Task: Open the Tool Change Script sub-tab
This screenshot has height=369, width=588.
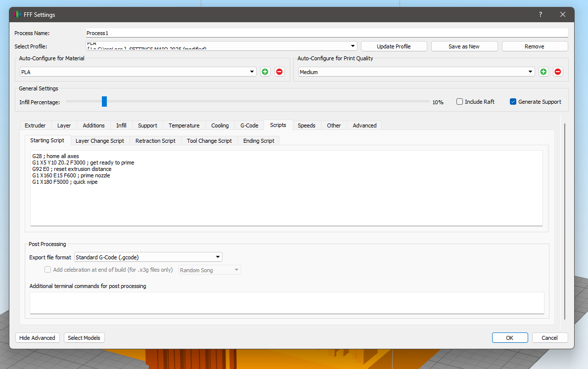Action: 209,141
